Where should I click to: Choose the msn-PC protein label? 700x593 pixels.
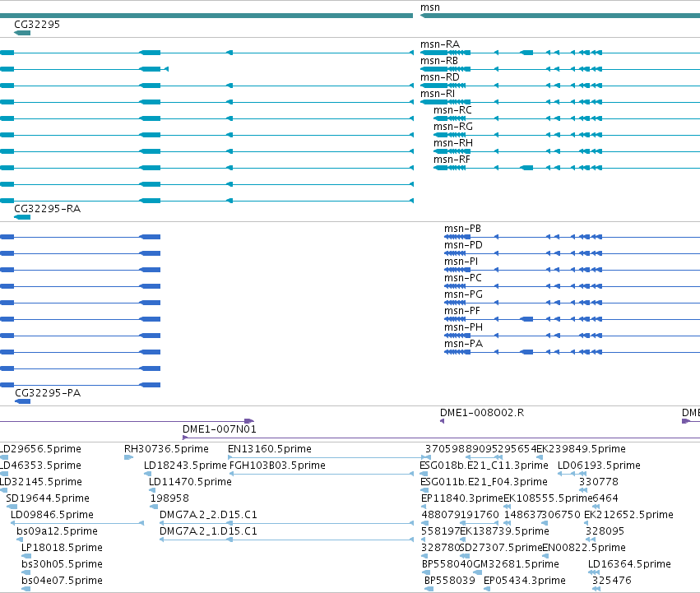463,278
